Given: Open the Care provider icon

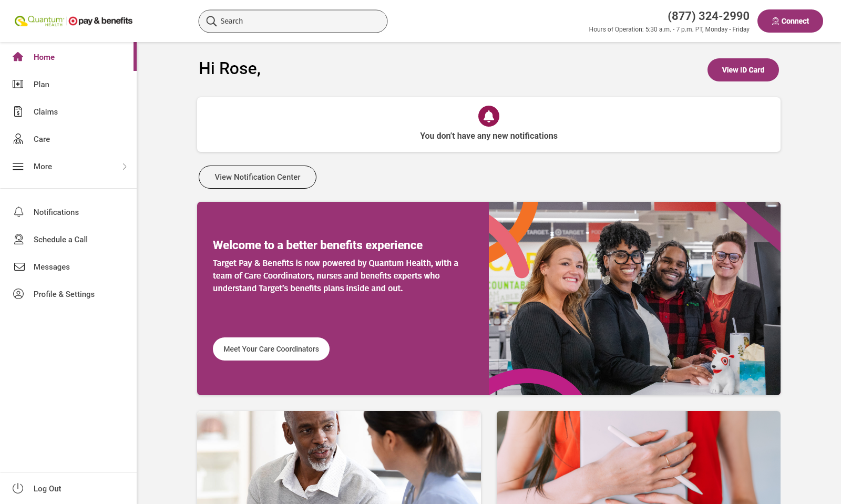Looking at the screenshot, I should 18,139.
